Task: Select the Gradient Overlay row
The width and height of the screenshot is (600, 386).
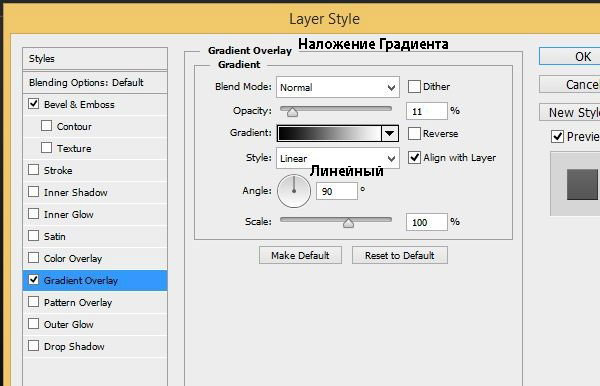Action: (95, 280)
